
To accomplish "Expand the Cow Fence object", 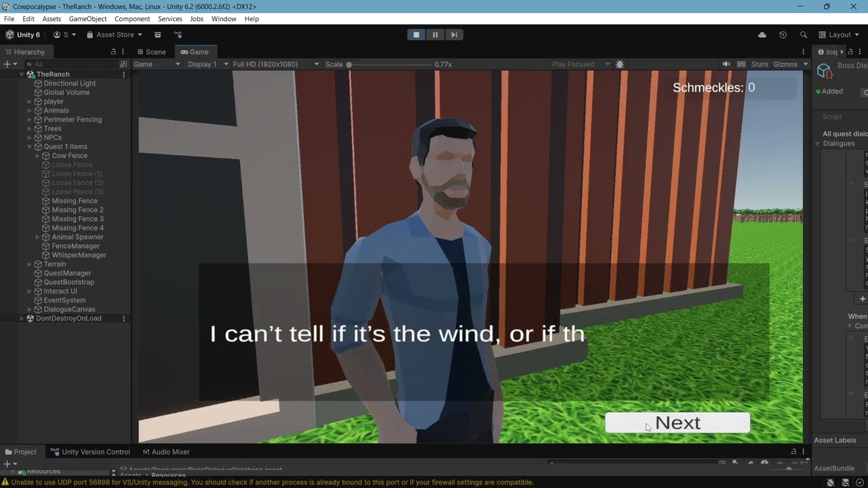I will (x=38, y=156).
